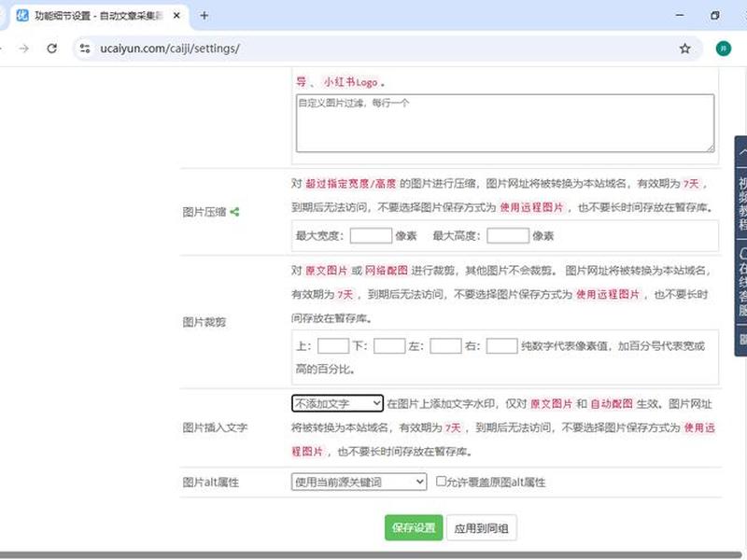Click the green 保存设置 button
Image resolution: width=747 pixels, height=560 pixels.
pos(414,527)
